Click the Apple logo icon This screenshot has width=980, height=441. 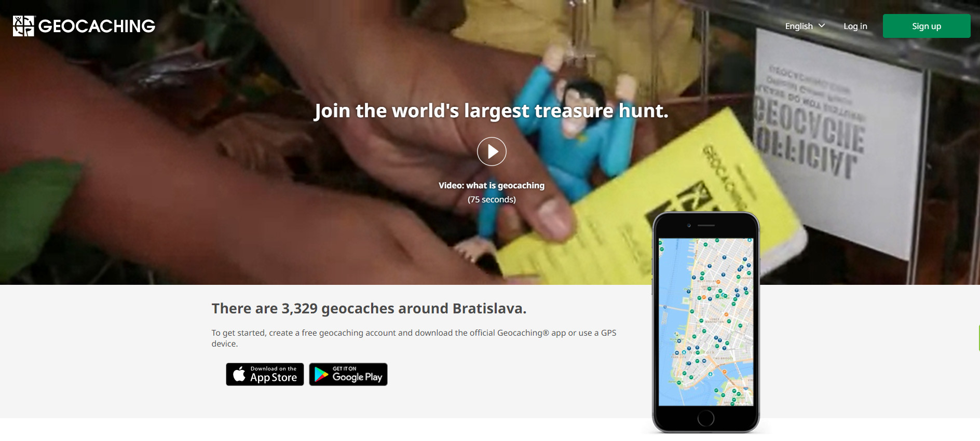239,374
